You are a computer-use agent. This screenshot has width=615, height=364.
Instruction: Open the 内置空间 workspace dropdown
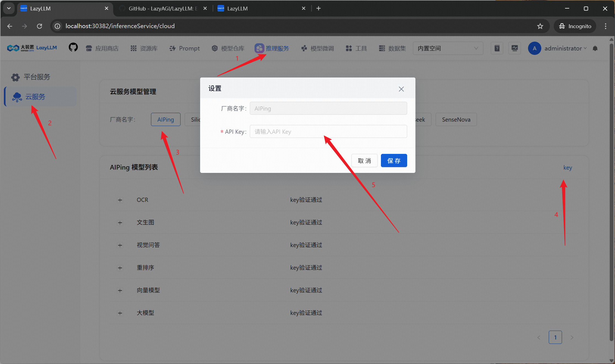[447, 48]
